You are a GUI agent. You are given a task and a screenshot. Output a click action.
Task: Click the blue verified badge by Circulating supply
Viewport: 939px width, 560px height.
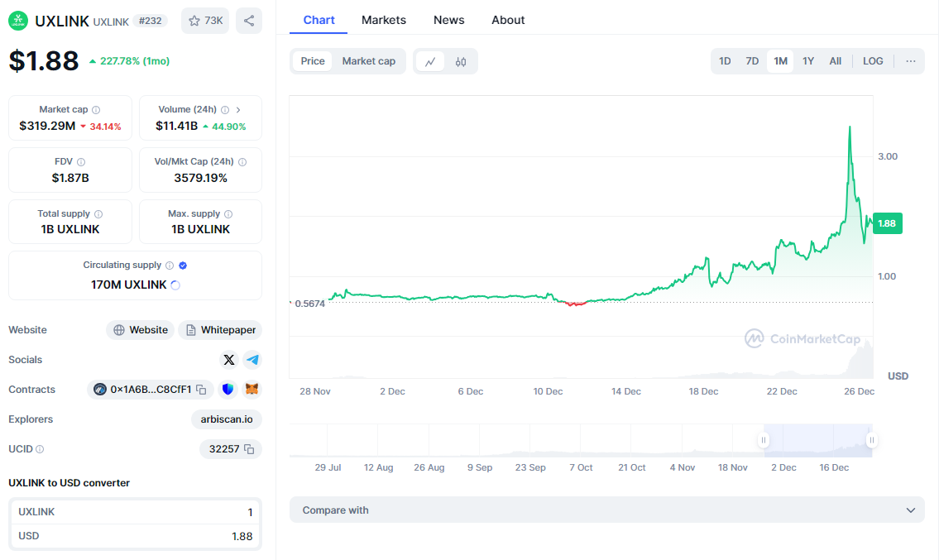point(183,266)
